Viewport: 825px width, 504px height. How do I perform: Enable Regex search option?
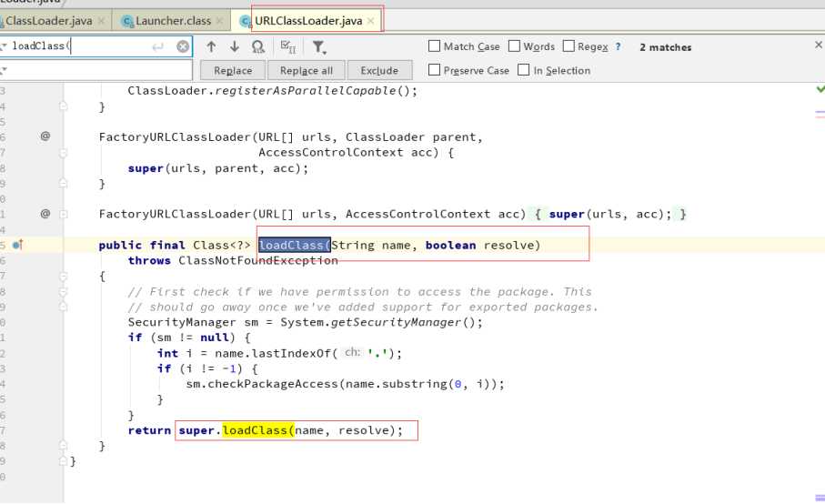tap(568, 46)
